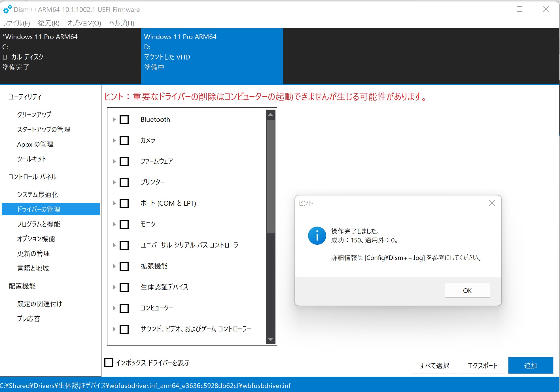
Task: Click the driver list scrollbar thumb
Action: [x=271, y=177]
